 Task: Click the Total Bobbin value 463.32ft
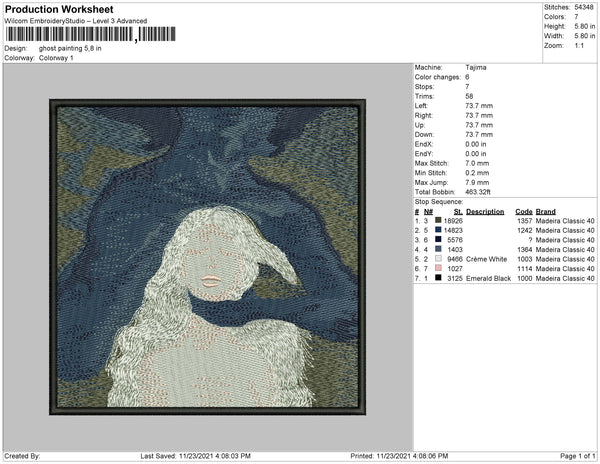[x=478, y=192]
